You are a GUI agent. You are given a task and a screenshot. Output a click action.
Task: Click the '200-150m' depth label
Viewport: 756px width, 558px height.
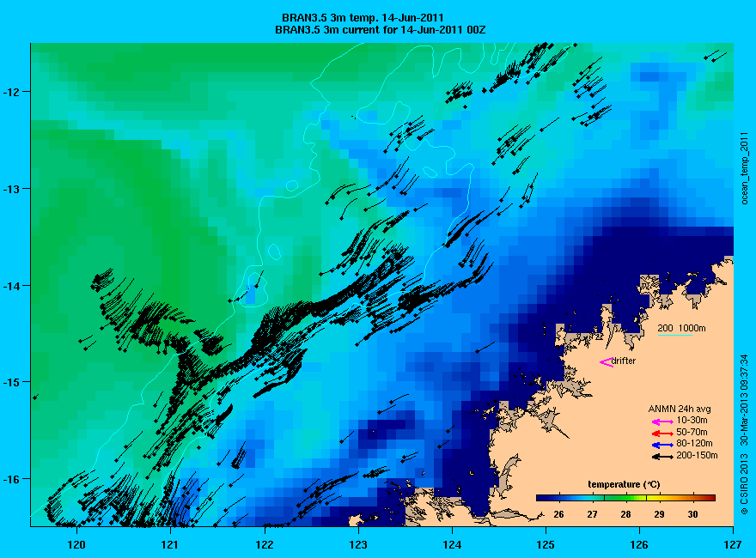click(697, 455)
